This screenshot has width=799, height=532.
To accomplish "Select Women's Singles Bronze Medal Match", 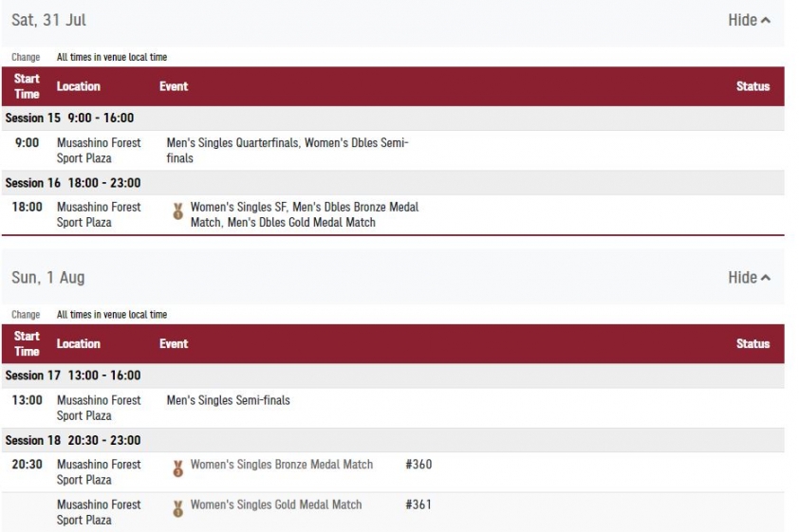I will pyautogui.click(x=281, y=465).
